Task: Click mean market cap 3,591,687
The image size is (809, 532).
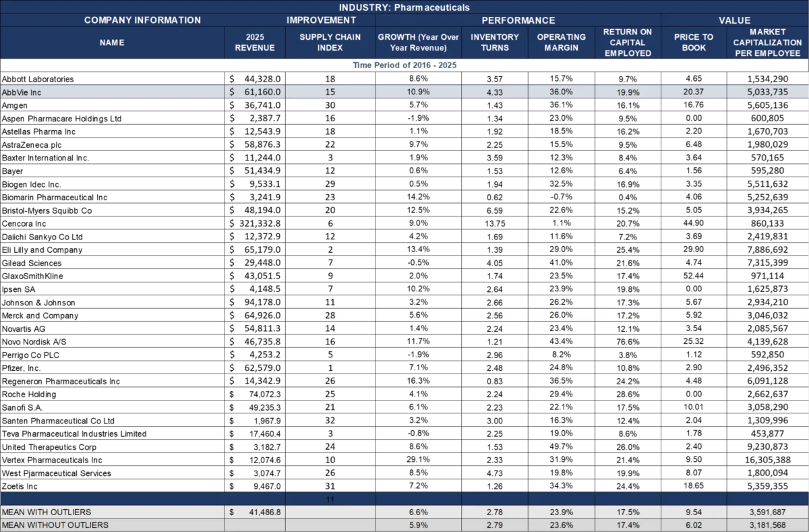Action: tap(768, 512)
